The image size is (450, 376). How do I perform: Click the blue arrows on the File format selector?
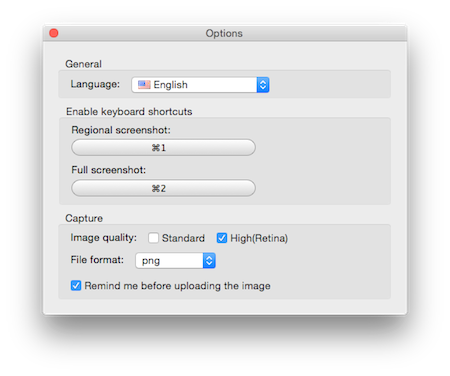[209, 260]
